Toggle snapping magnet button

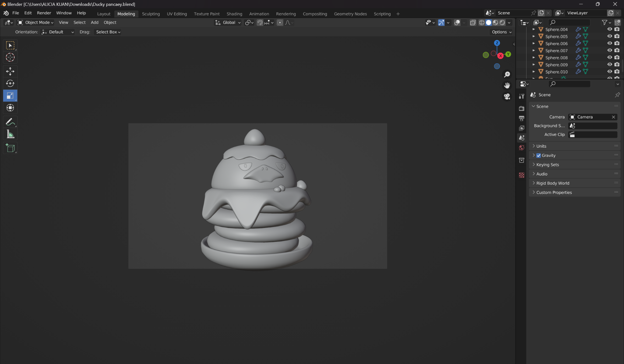pos(260,23)
